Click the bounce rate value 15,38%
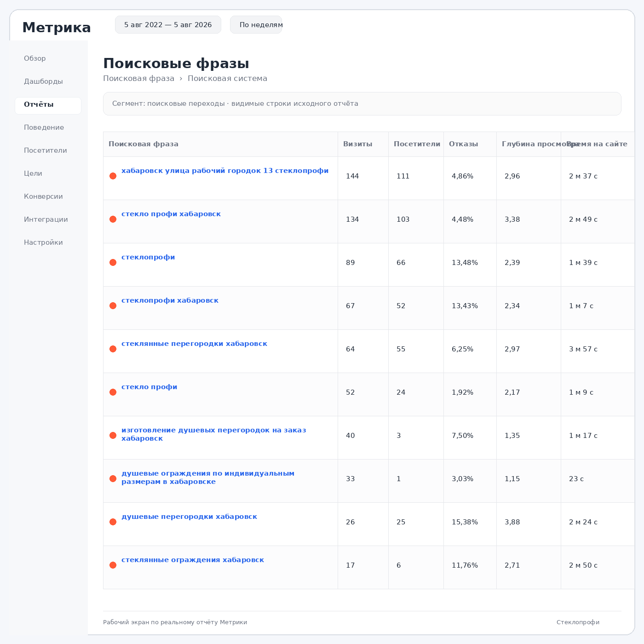The width and height of the screenshot is (644, 644). point(465,522)
